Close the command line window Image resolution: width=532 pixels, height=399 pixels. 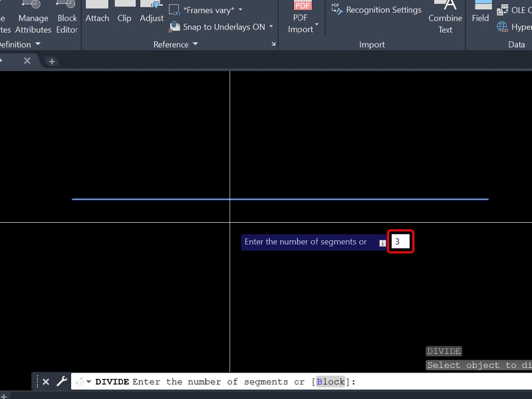pos(46,382)
